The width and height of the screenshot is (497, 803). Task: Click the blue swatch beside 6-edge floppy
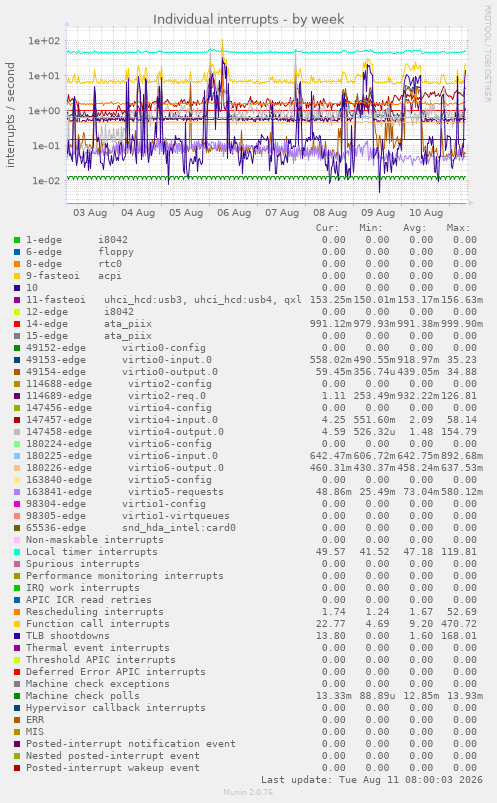(x=17, y=252)
